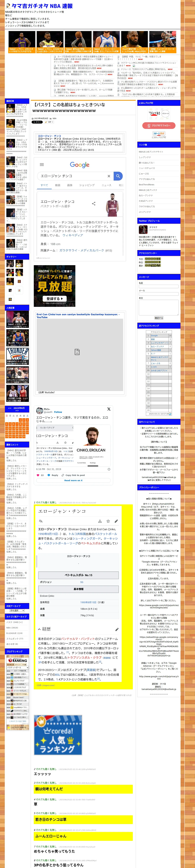Click the site logo icon beside the blog title
This screenshot has width=195, height=868.
coord(8,6)
